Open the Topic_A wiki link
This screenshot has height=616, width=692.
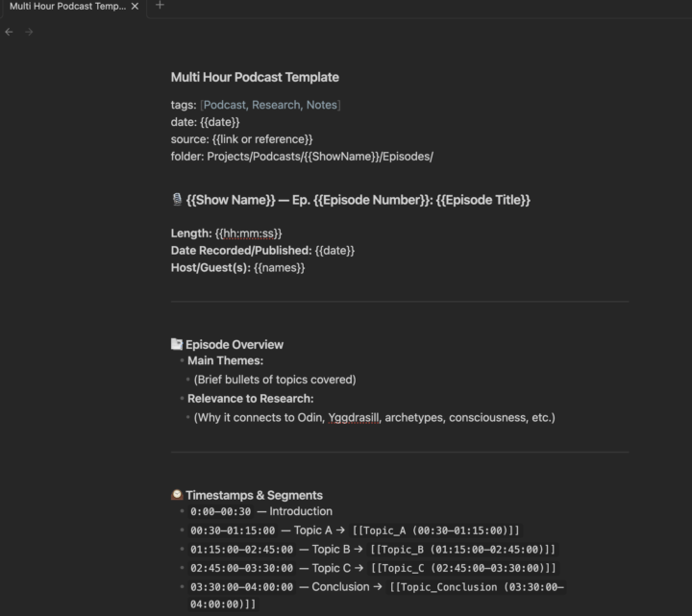coord(438,530)
